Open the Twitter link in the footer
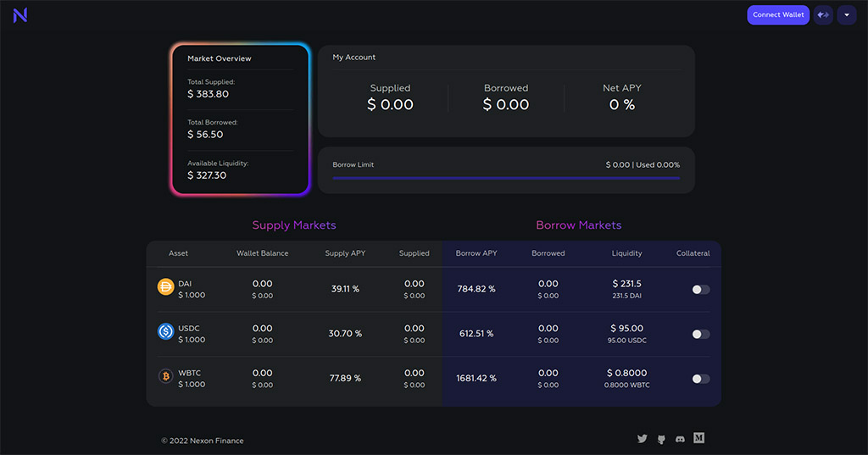The image size is (868, 455). [642, 439]
